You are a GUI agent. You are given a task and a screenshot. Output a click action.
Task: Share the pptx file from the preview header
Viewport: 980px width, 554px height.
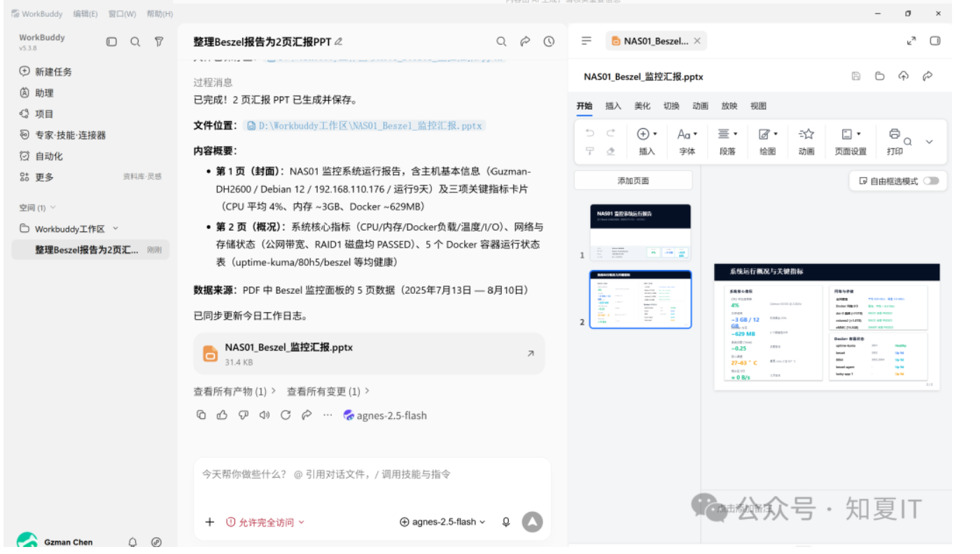coord(927,76)
